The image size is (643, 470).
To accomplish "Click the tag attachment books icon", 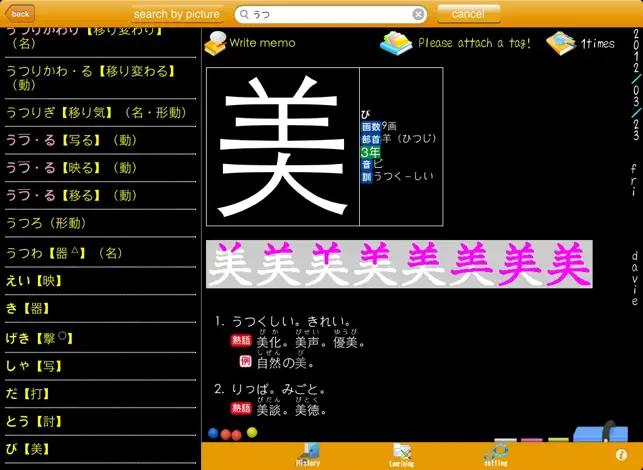I will 396,43.
